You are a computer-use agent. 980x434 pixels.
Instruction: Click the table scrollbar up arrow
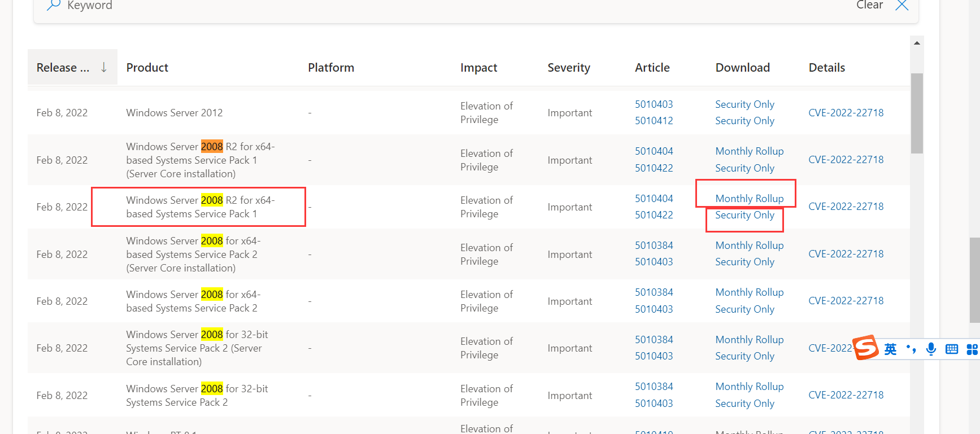pyautogui.click(x=917, y=43)
